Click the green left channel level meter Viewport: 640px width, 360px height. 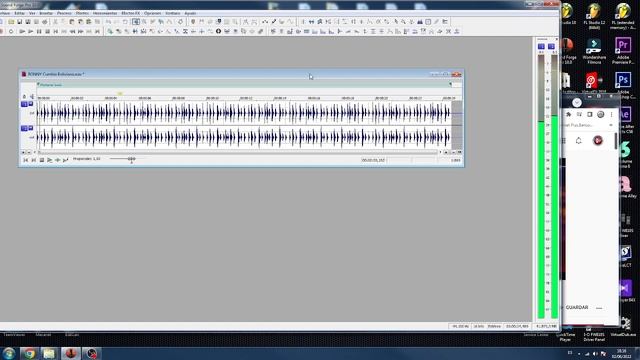point(541,220)
